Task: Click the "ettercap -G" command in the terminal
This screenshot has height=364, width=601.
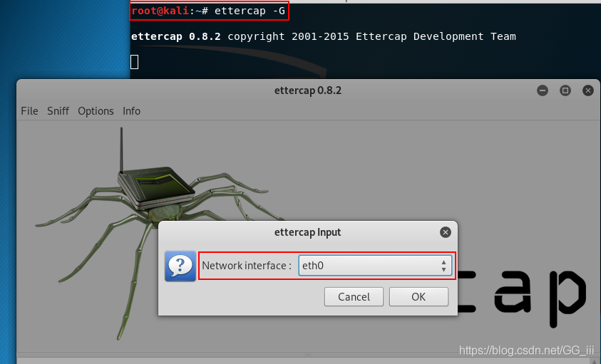Action: (250, 11)
